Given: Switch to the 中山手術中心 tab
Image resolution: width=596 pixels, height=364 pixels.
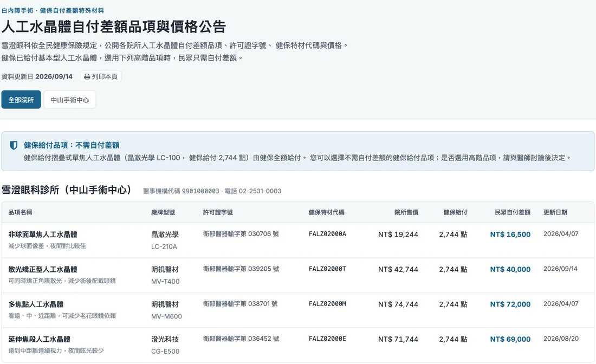Looking at the screenshot, I should [x=70, y=100].
